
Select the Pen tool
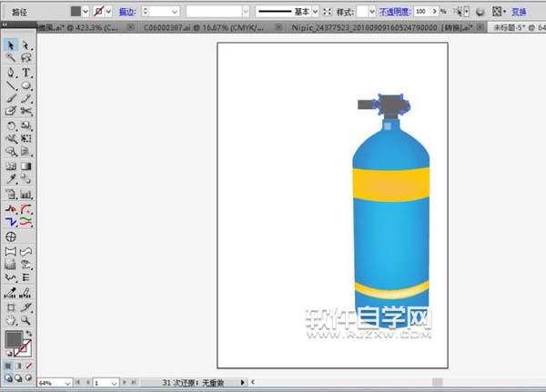[11, 72]
